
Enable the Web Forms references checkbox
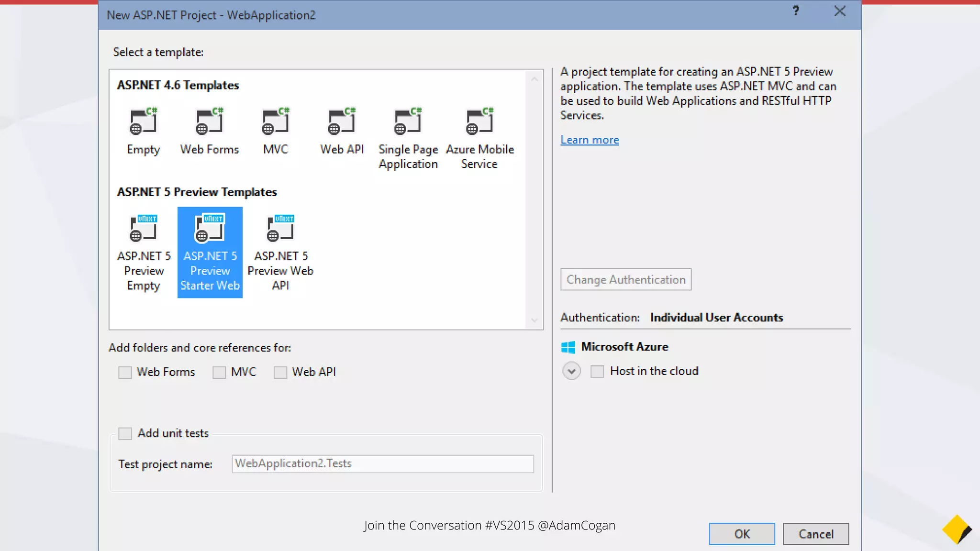[125, 373]
